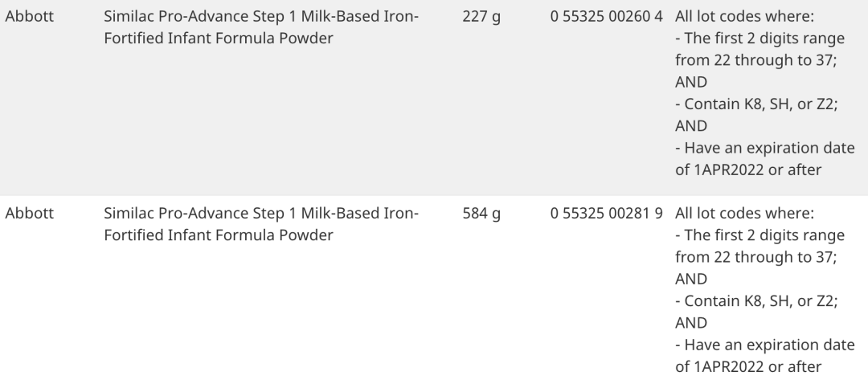Click "Have an expiration date" in 227 g row
Screen dimensions: 868x392
click(x=764, y=148)
